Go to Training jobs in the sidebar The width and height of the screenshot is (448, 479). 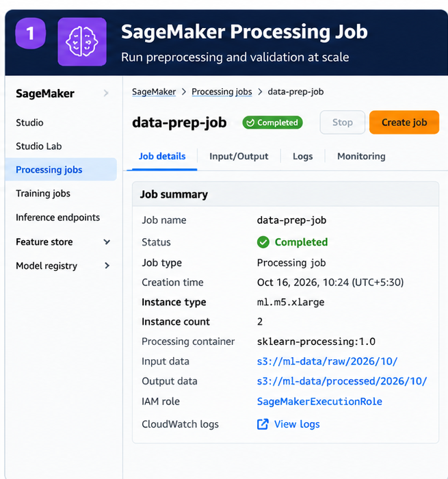click(x=43, y=194)
